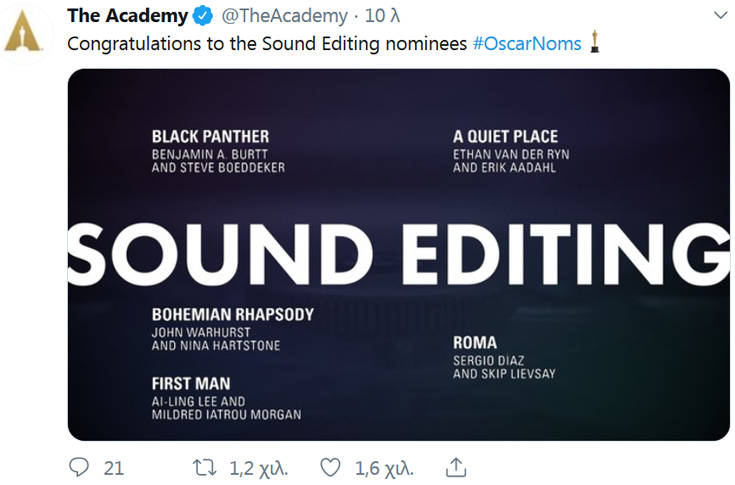This screenshot has height=485, width=735.
Task: Open The Academy display name profile
Action: point(128,16)
